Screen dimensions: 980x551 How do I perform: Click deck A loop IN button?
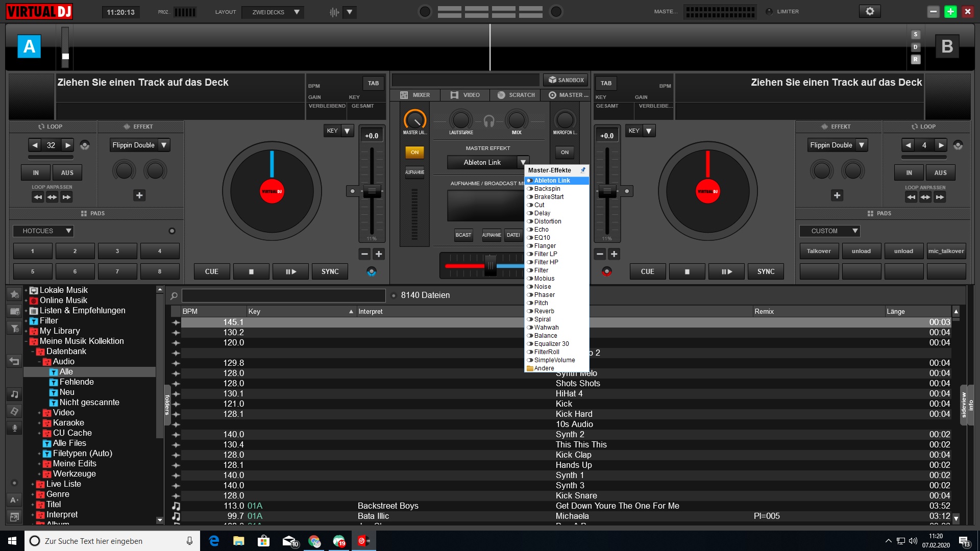pyautogui.click(x=36, y=173)
